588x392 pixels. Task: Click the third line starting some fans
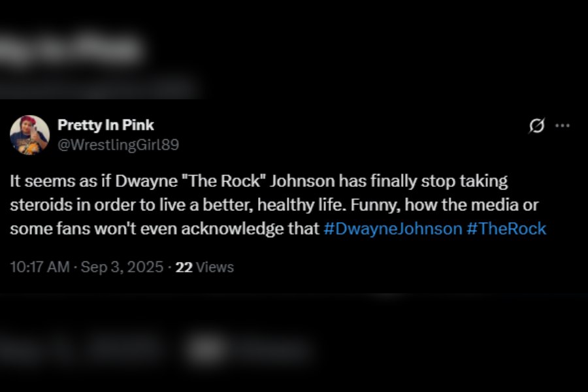[278, 229]
